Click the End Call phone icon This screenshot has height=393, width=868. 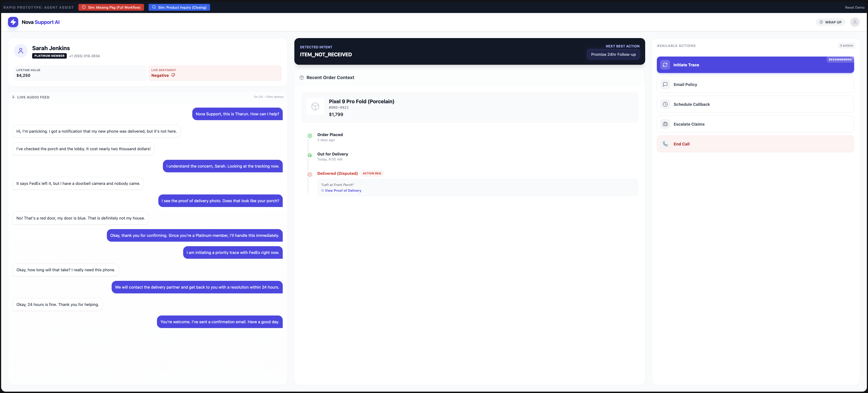[665, 144]
